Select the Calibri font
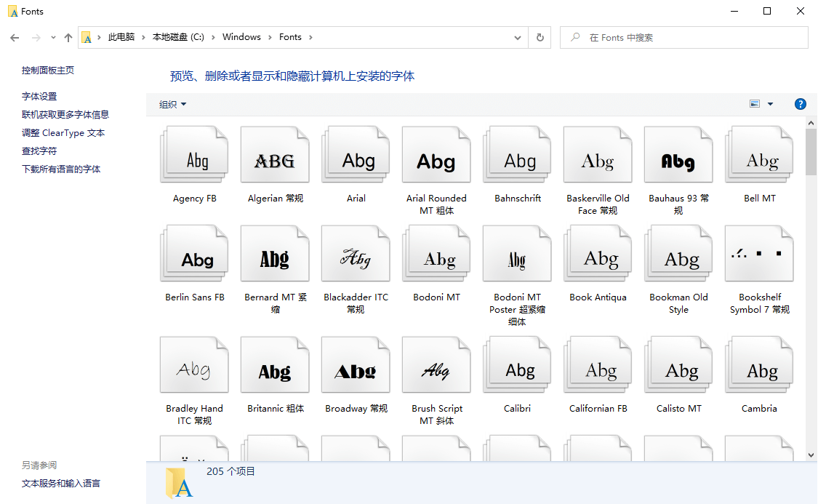The width and height of the screenshot is (818, 504). click(517, 364)
